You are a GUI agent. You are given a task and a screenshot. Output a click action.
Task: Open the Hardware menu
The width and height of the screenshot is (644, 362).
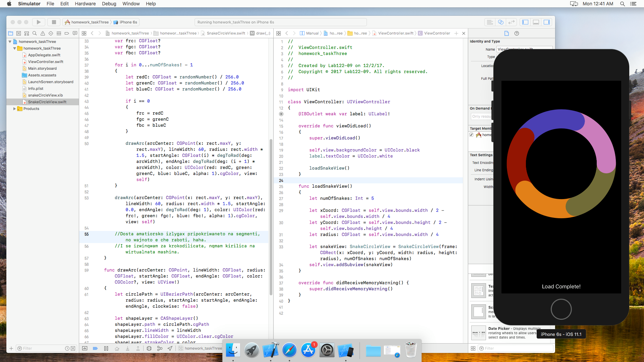coord(85,4)
